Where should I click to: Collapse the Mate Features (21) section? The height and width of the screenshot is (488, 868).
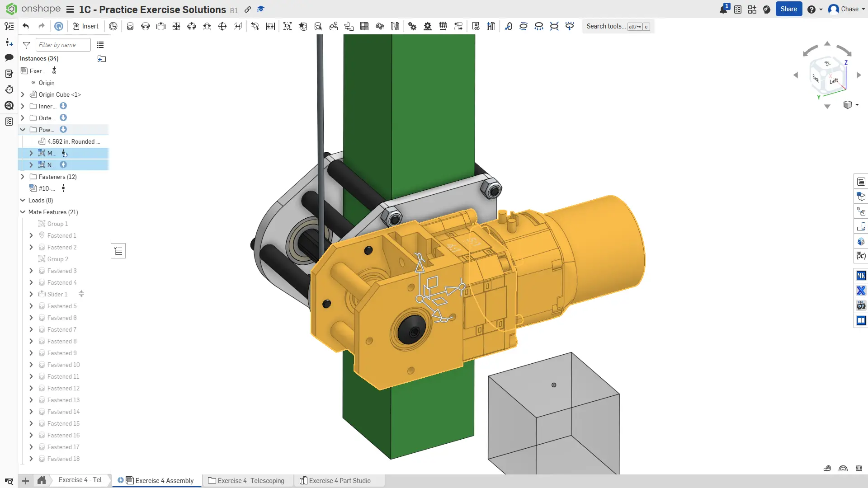coord(23,212)
